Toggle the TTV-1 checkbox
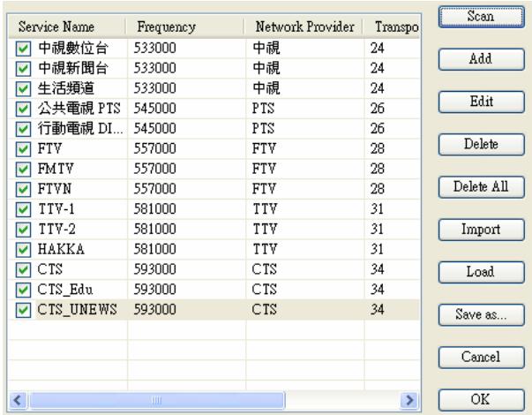Viewport: 532px width, 415px height. pyautogui.click(x=23, y=209)
